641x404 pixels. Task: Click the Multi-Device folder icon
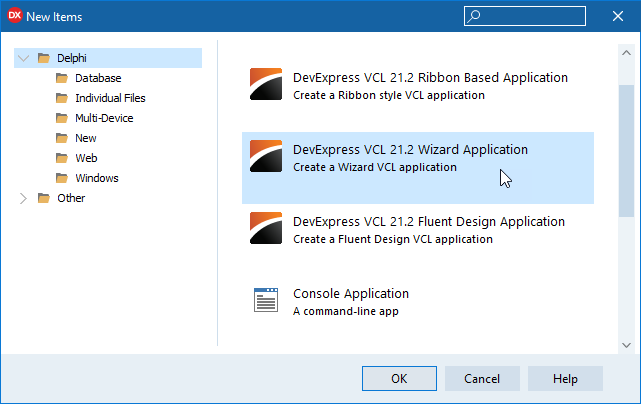(62, 118)
